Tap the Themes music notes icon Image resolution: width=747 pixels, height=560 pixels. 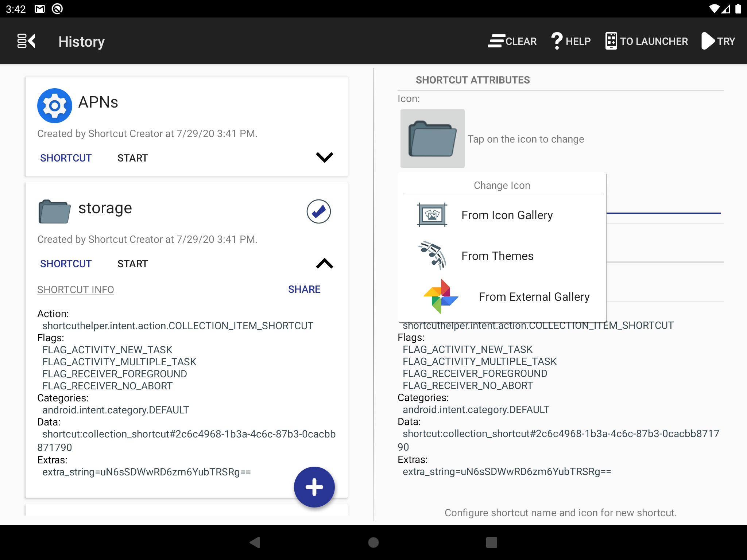click(432, 256)
